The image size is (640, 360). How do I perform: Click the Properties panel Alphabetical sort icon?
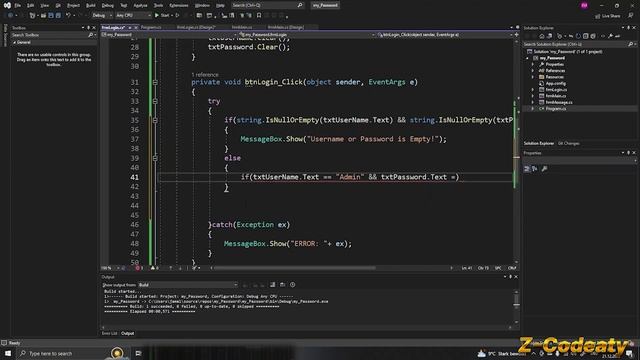click(535, 169)
